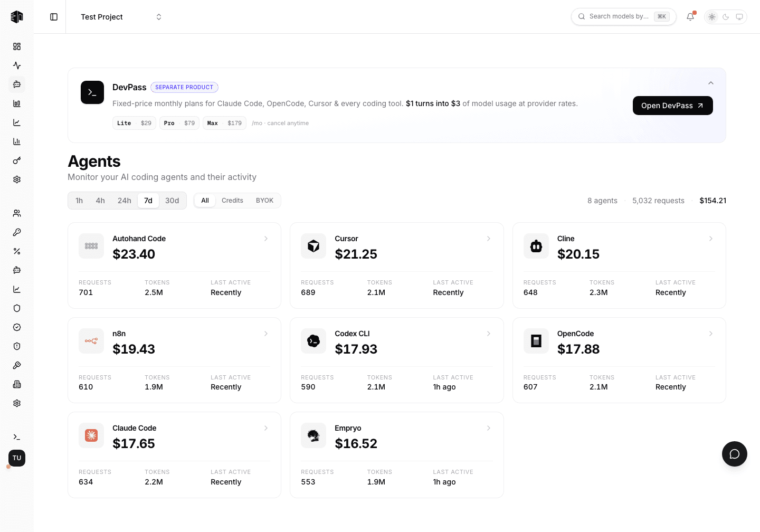760x532 pixels.
Task: Open the percent sign icon in the sidebar
Action: 17,251
